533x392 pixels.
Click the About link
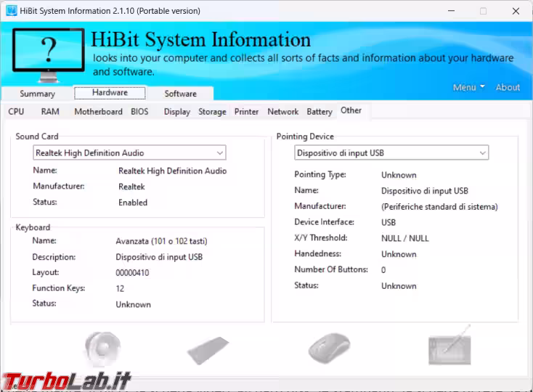click(508, 87)
